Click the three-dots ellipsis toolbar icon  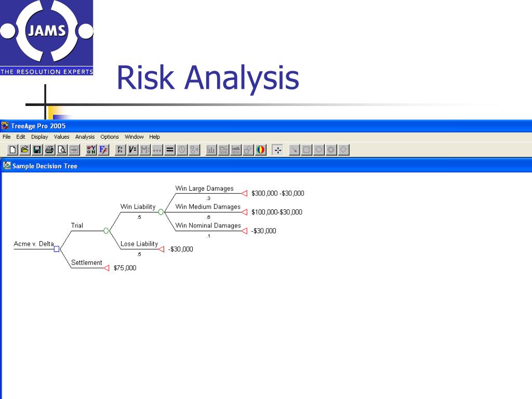[x=157, y=150]
